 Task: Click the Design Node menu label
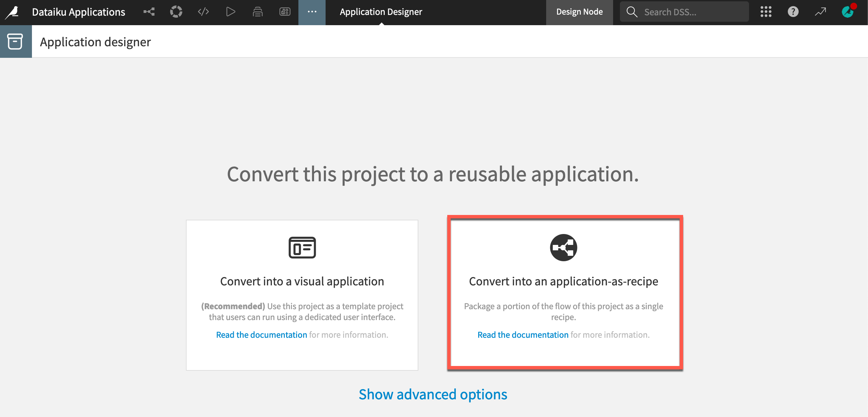point(579,12)
